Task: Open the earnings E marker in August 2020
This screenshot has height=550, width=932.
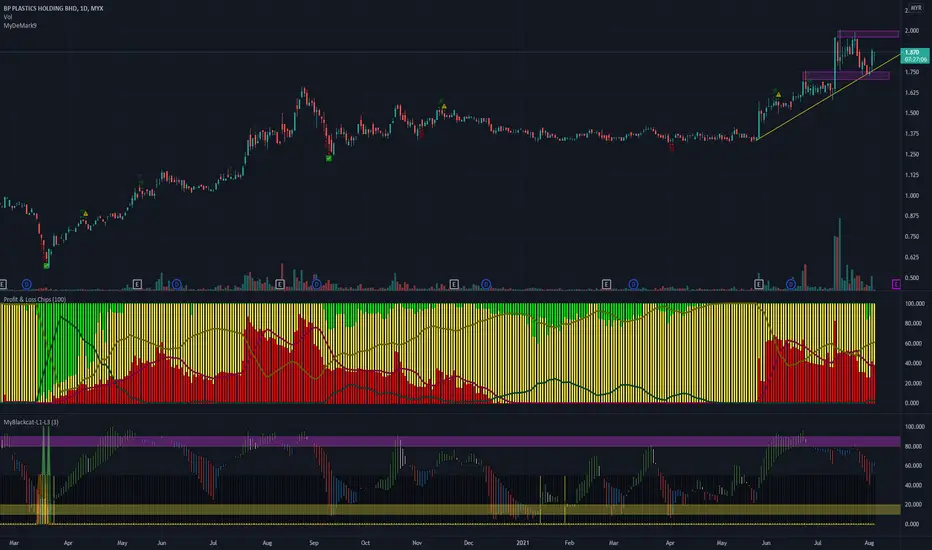Action: [x=280, y=284]
